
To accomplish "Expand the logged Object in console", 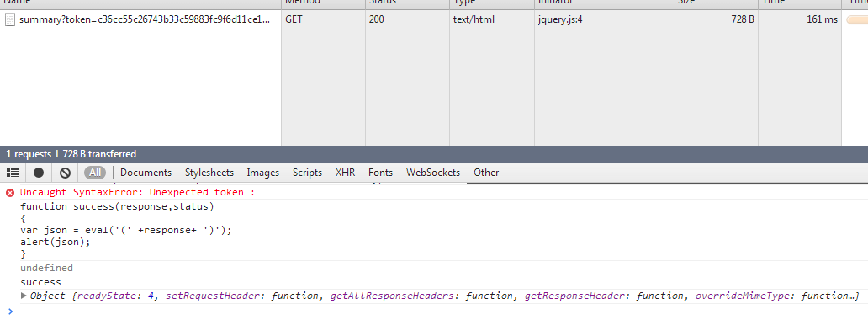I will tap(24, 296).
